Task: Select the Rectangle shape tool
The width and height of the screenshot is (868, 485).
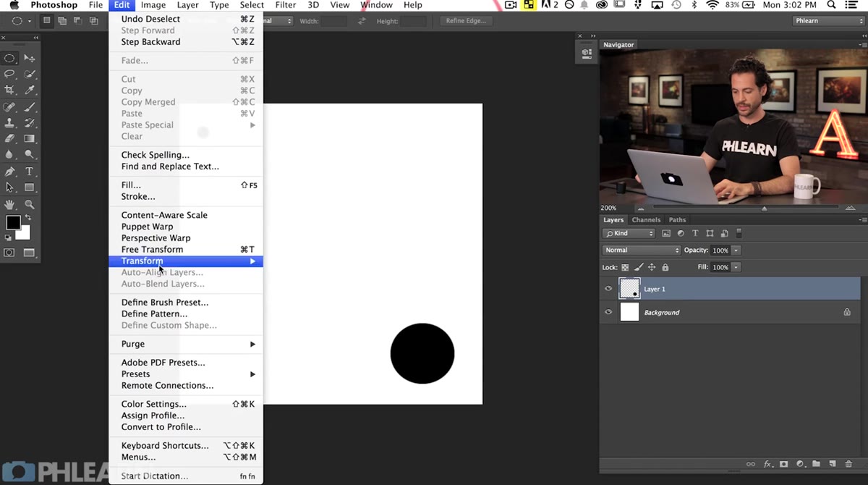Action: point(30,187)
